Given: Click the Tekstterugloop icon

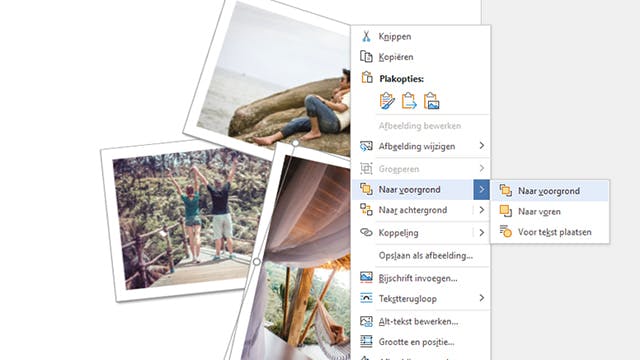Looking at the screenshot, I should click(366, 298).
